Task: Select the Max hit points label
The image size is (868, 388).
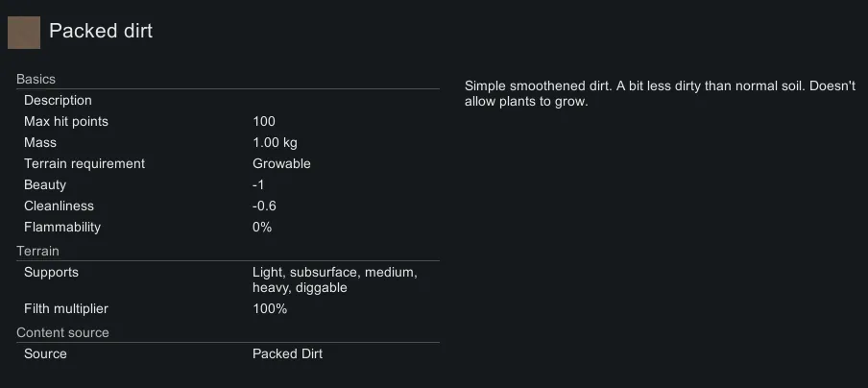Action: pos(66,121)
